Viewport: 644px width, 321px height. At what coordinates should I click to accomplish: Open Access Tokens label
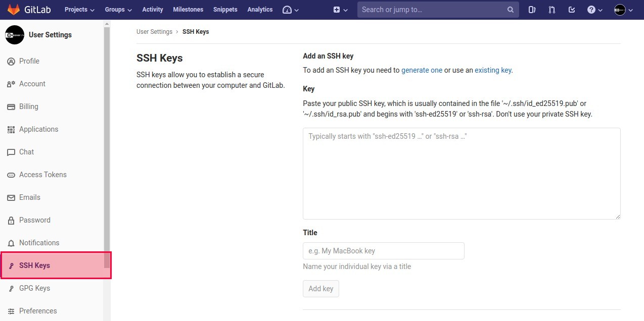pyautogui.click(x=43, y=175)
